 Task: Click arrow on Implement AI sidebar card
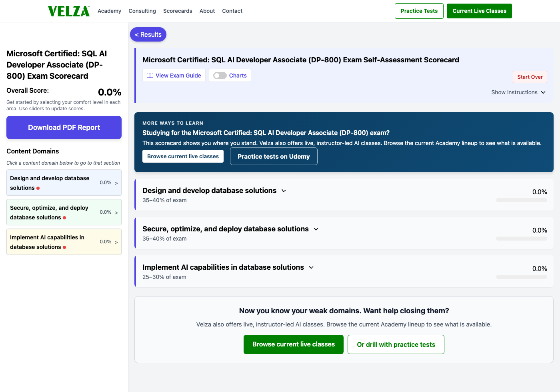[x=116, y=242]
